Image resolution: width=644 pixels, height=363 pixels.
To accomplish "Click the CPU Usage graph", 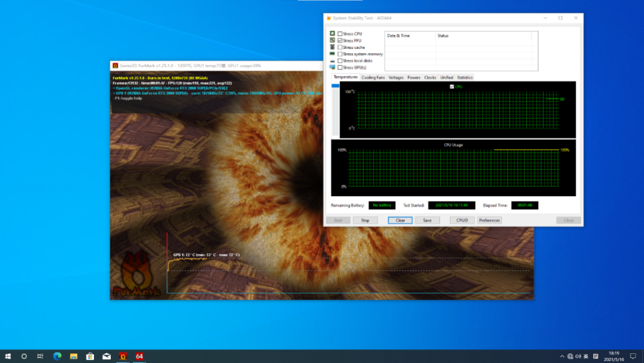I will pyautogui.click(x=453, y=168).
